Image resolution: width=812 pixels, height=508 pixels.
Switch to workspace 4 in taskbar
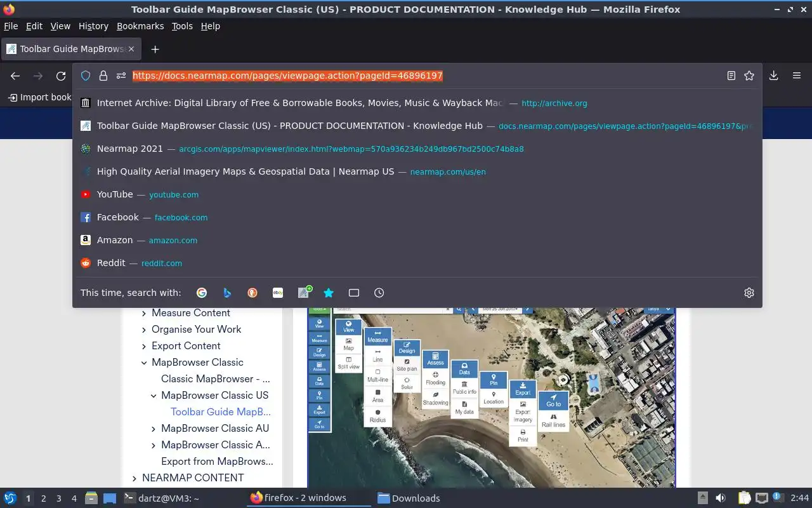tap(74, 498)
